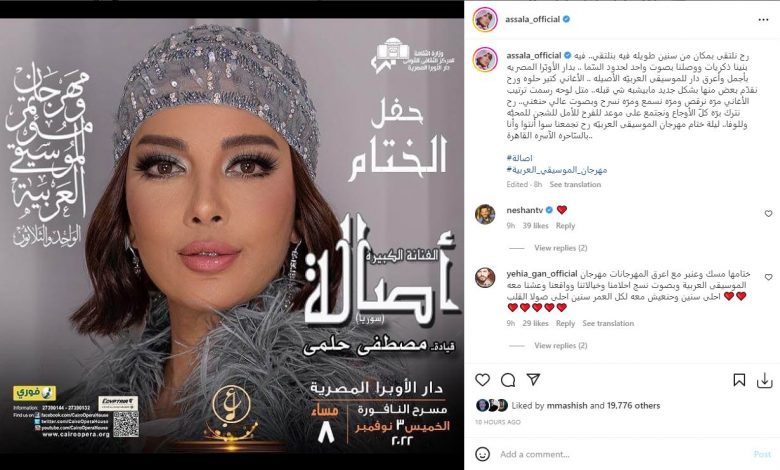Click See translation under the caption

[x=575, y=185]
